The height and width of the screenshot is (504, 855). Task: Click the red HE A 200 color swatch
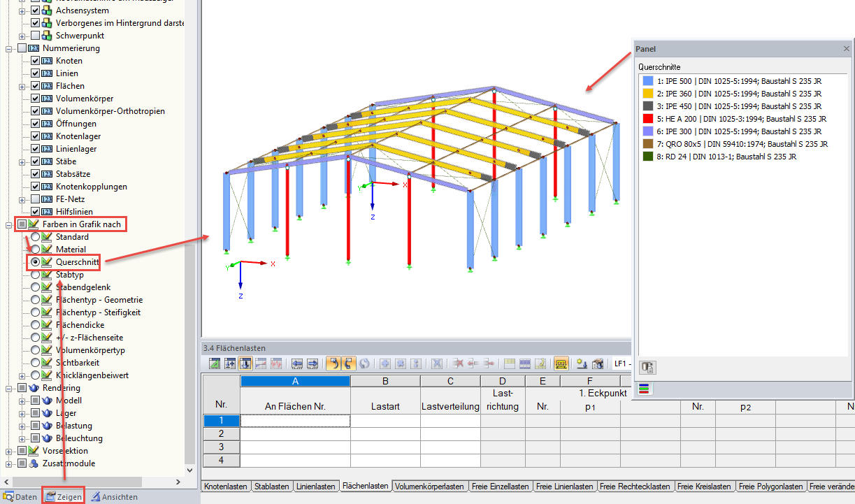(647, 119)
